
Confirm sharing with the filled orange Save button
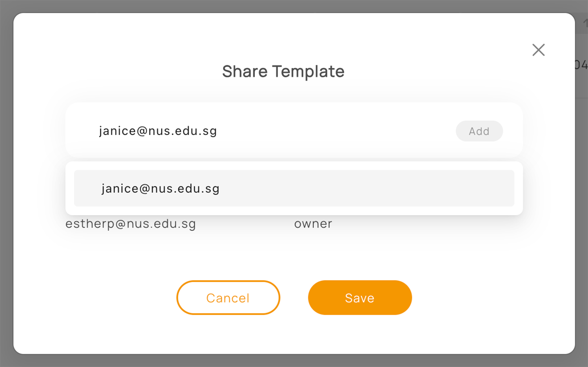(360, 298)
